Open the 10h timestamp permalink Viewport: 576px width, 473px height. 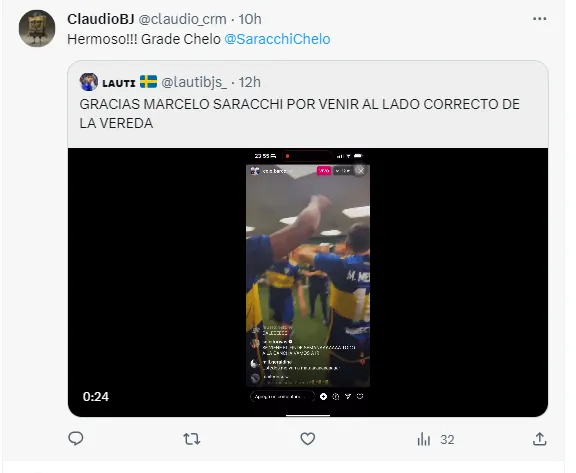point(250,19)
